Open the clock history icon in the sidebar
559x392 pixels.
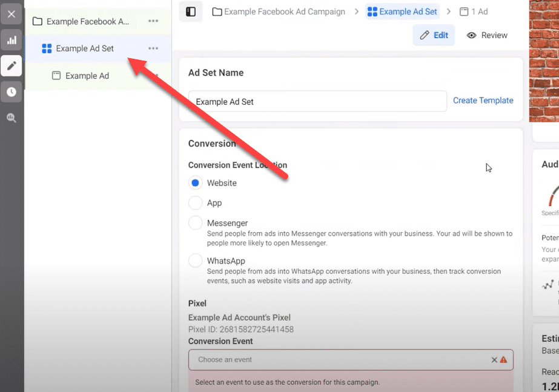coord(12,92)
